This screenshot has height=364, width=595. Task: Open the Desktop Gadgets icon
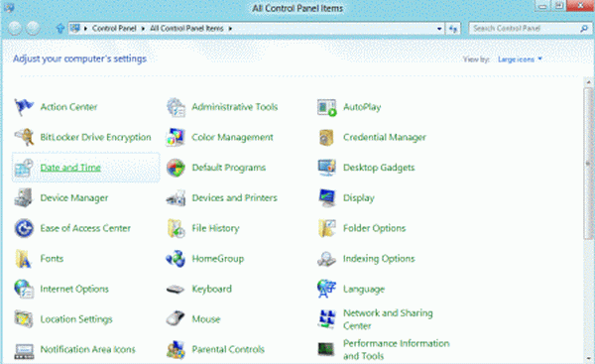pos(326,168)
